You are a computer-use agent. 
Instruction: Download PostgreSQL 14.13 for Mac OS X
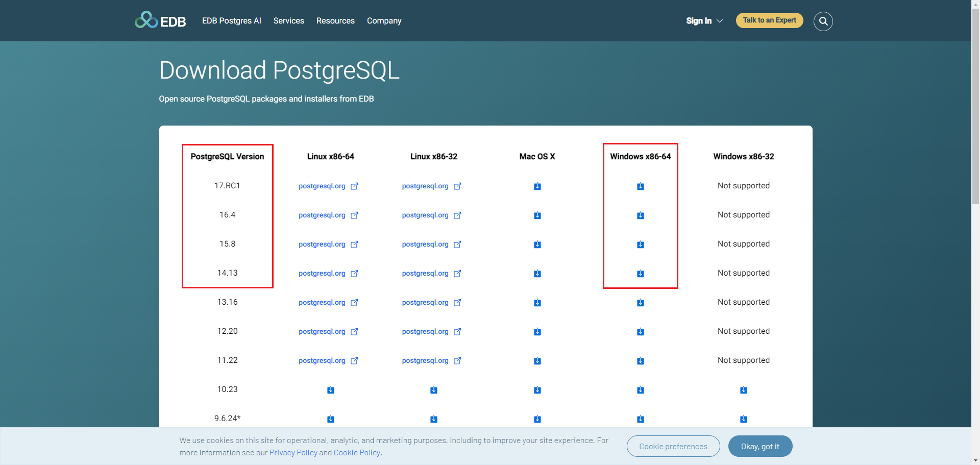pyautogui.click(x=537, y=274)
